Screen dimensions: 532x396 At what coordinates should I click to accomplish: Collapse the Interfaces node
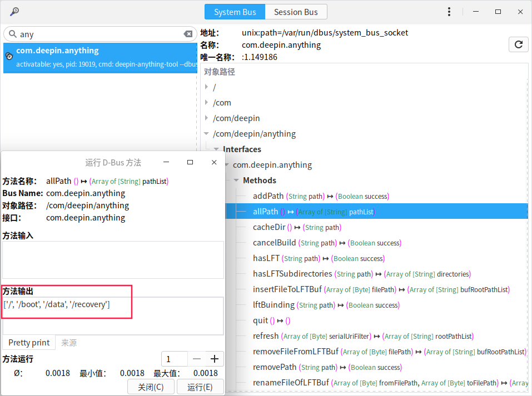[216, 149]
